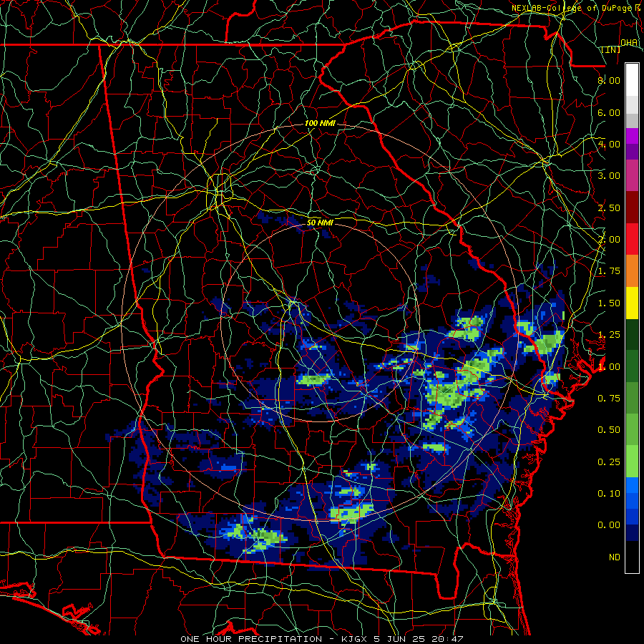Pick the dark maroon 2.50 inch legend swatch
This screenshot has width=644, height=644.
632,208
